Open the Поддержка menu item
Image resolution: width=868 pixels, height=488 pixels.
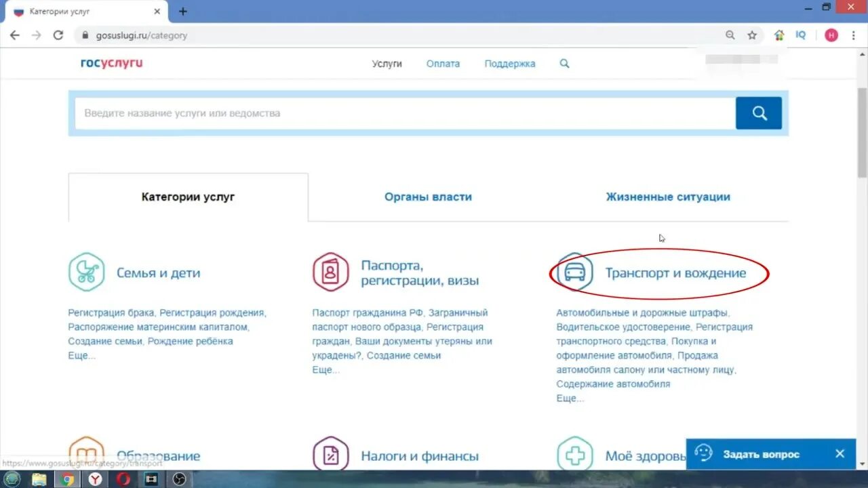[x=510, y=64]
